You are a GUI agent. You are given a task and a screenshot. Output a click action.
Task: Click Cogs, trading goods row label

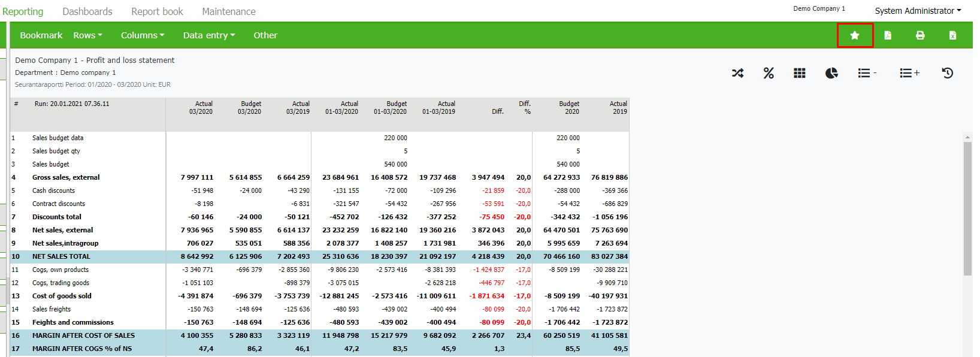(x=61, y=283)
